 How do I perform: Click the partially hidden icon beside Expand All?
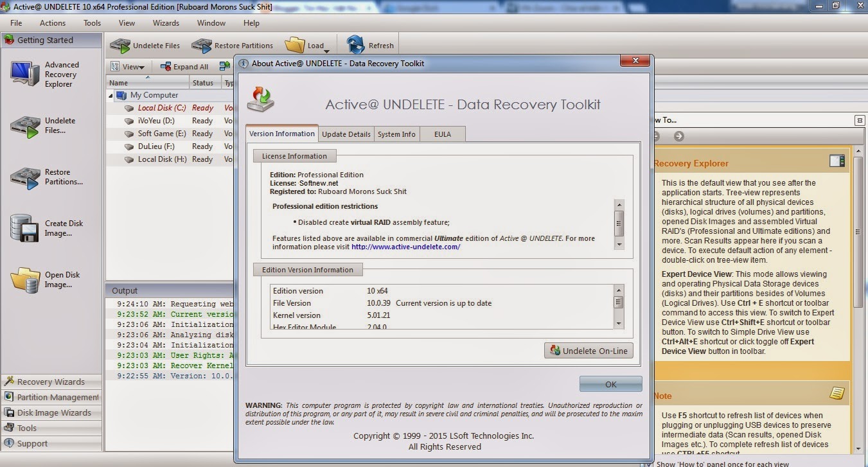224,66
